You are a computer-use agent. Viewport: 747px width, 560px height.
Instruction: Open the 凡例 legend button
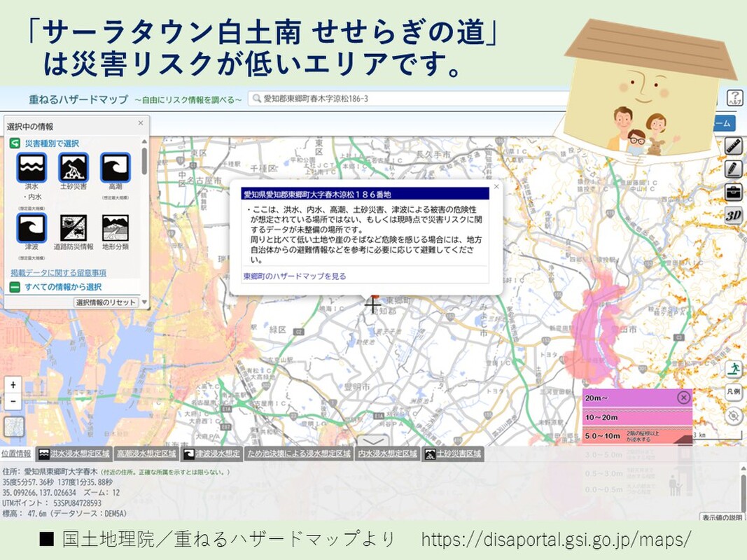point(733,392)
